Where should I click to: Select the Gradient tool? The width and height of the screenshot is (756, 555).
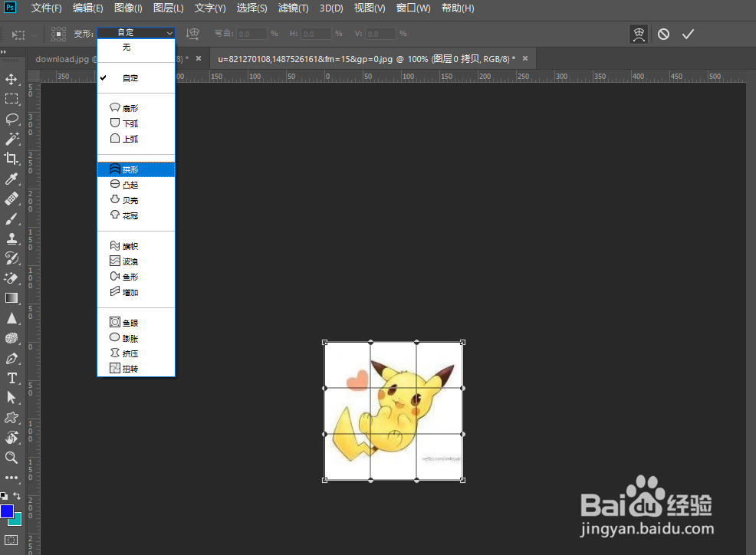[12, 298]
